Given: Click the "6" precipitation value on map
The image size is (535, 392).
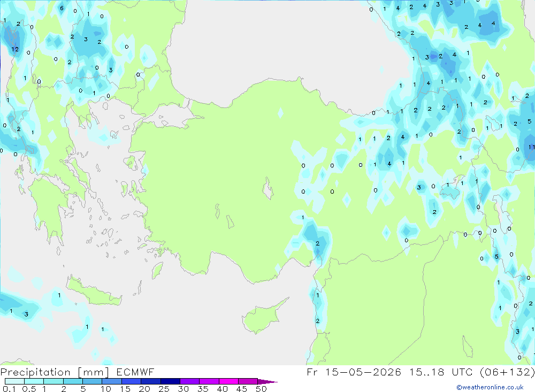Looking at the screenshot, I should tap(62, 8).
